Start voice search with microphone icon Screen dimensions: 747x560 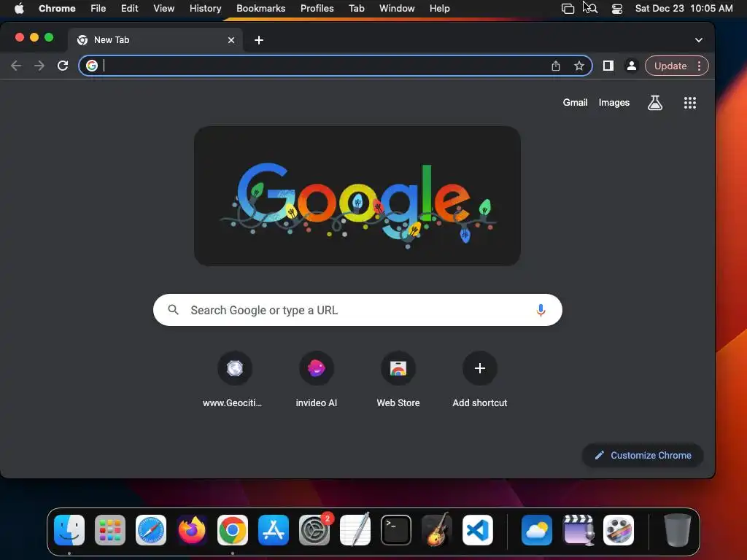coord(541,310)
